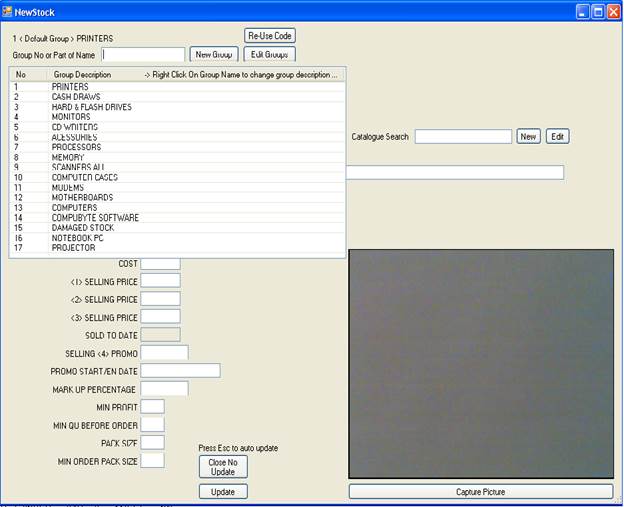Pick the NOTEBOOK PC group row
The height and width of the screenshot is (507, 624).
[177, 238]
